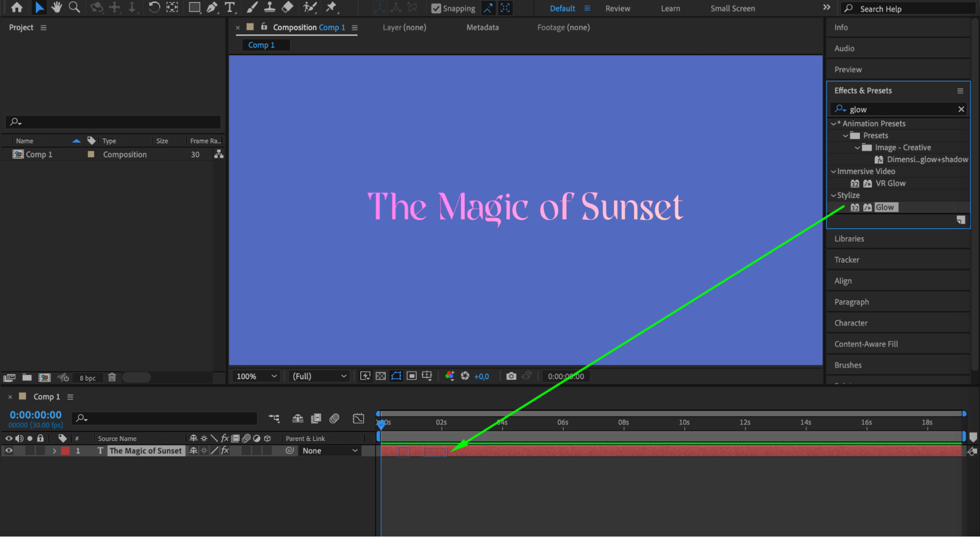Image resolution: width=980 pixels, height=537 pixels.
Task: Take a snapshot with camera icon
Action: (511, 376)
